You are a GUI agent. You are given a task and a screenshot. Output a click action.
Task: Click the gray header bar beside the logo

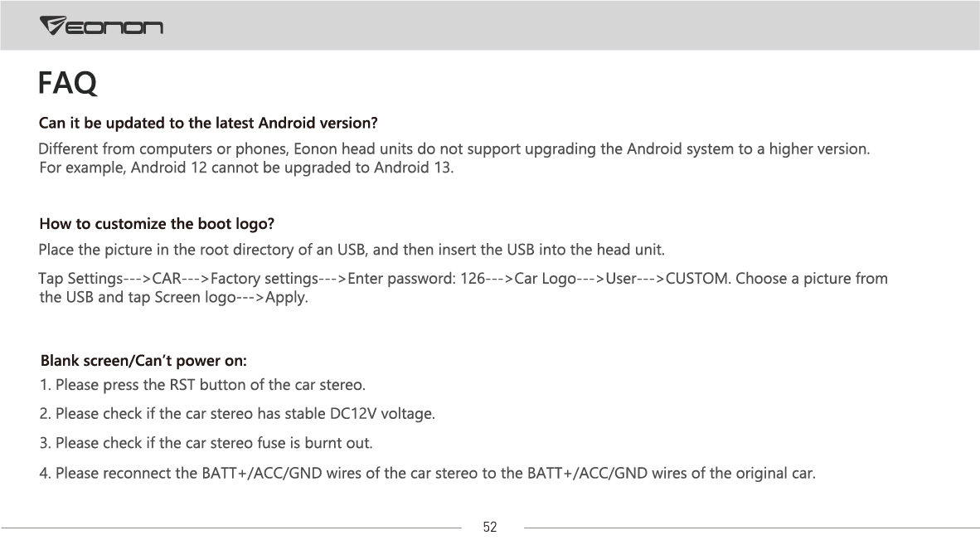click(562, 26)
